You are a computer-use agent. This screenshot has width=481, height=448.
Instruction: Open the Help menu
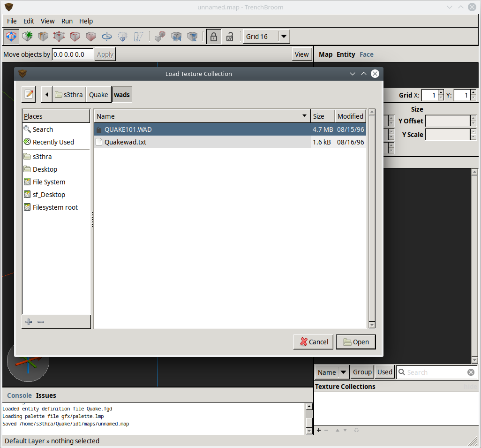86,21
